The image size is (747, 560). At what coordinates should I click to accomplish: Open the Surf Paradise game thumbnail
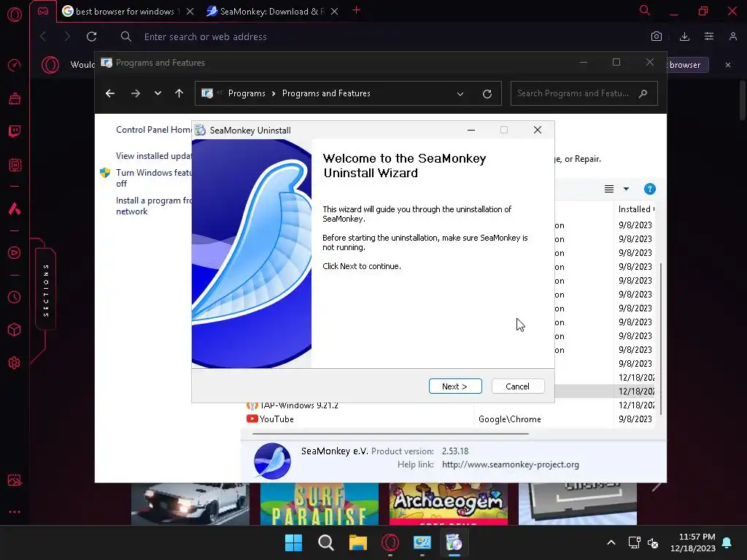pyautogui.click(x=320, y=504)
